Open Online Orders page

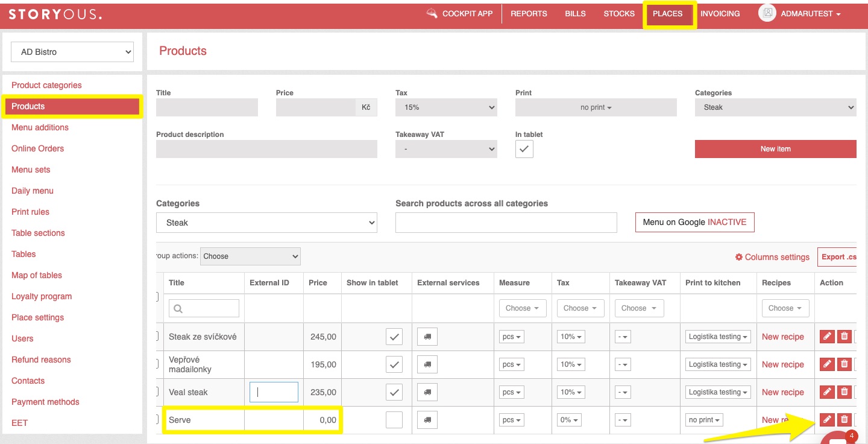[x=37, y=148]
